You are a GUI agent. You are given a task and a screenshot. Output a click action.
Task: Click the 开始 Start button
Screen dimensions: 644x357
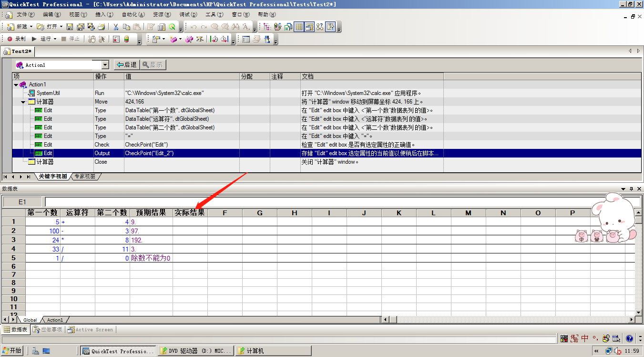point(12,351)
